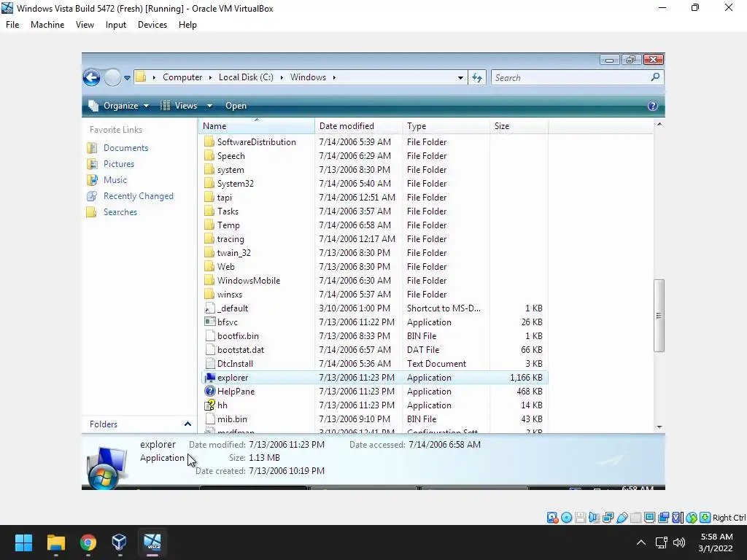
Task: Select the bfsvc application icon
Action: (x=210, y=322)
